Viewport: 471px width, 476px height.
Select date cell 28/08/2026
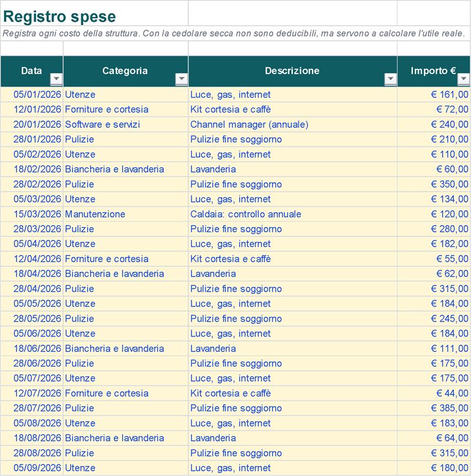pos(32,453)
